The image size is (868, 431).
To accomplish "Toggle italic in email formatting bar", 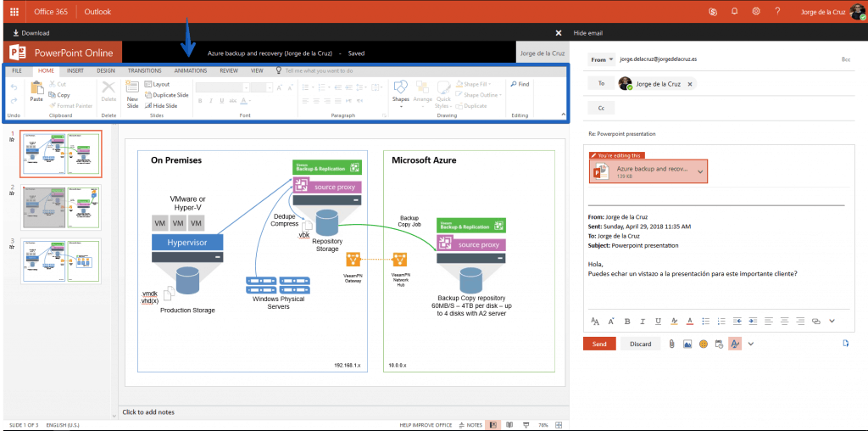I will [x=643, y=321].
